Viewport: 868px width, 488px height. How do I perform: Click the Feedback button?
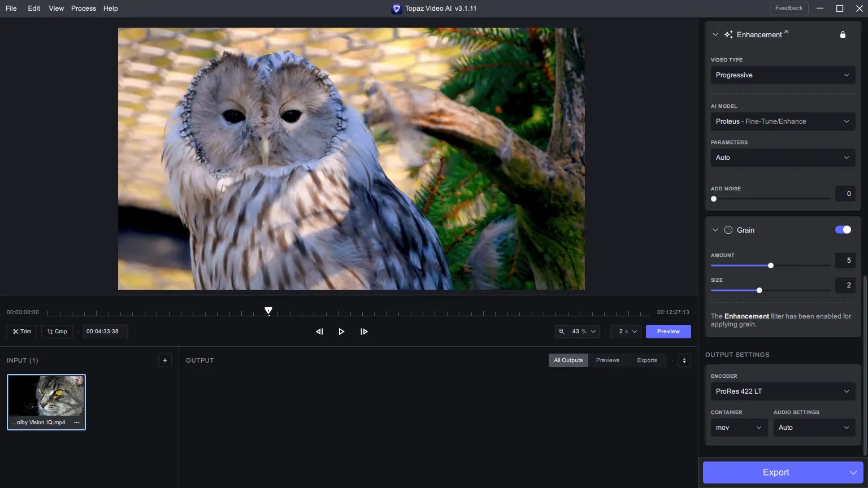coord(788,8)
